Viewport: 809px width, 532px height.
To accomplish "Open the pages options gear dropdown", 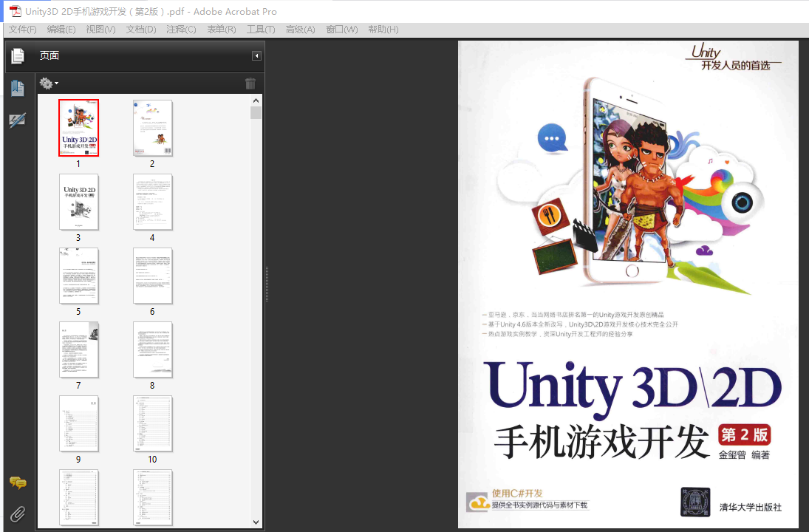I will click(x=49, y=83).
